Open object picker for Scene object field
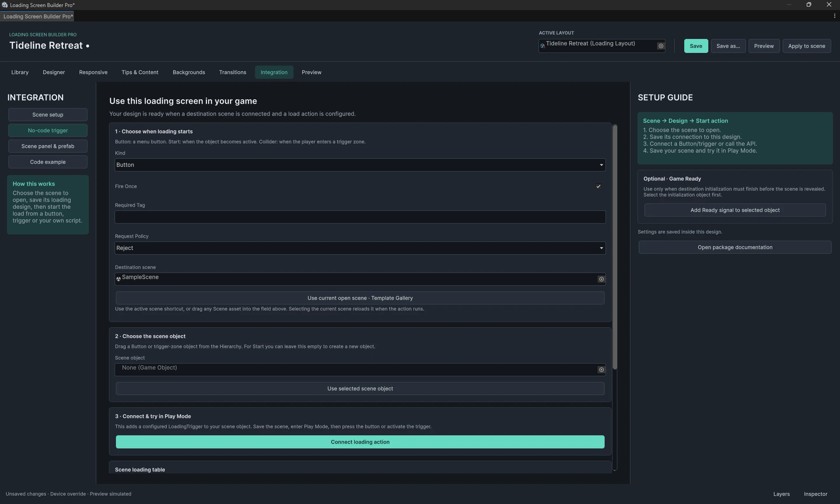 pos(601,370)
